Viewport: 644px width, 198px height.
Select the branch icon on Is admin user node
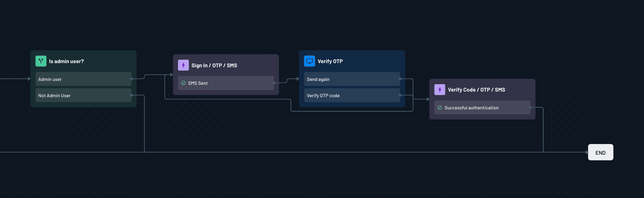[41, 61]
